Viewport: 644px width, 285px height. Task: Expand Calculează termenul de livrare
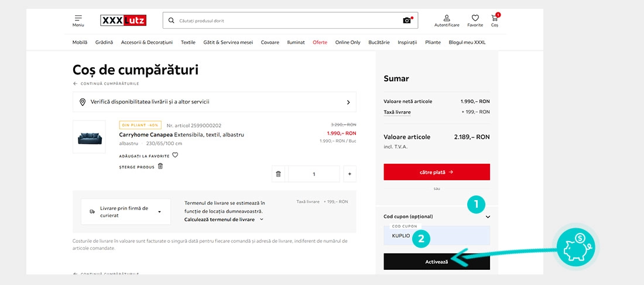(224, 219)
